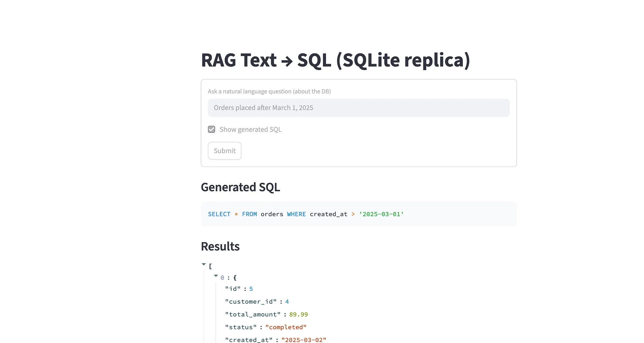The width and height of the screenshot is (644, 343).
Task: Select the RAG Text → SQL page title
Action: click(x=335, y=60)
